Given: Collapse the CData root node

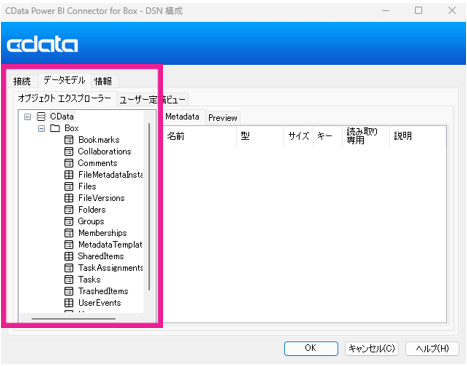Looking at the screenshot, I should click(28, 117).
